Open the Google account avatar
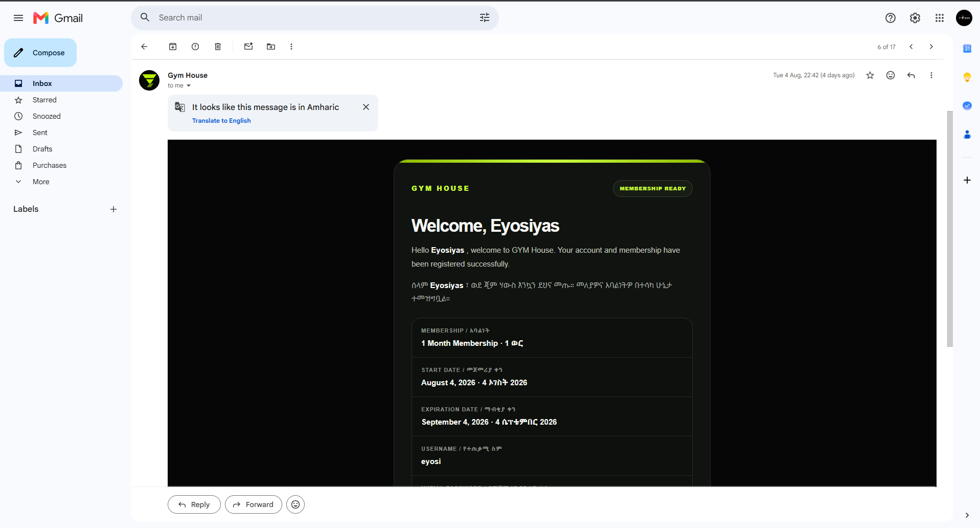This screenshot has width=980, height=528. coord(964,18)
